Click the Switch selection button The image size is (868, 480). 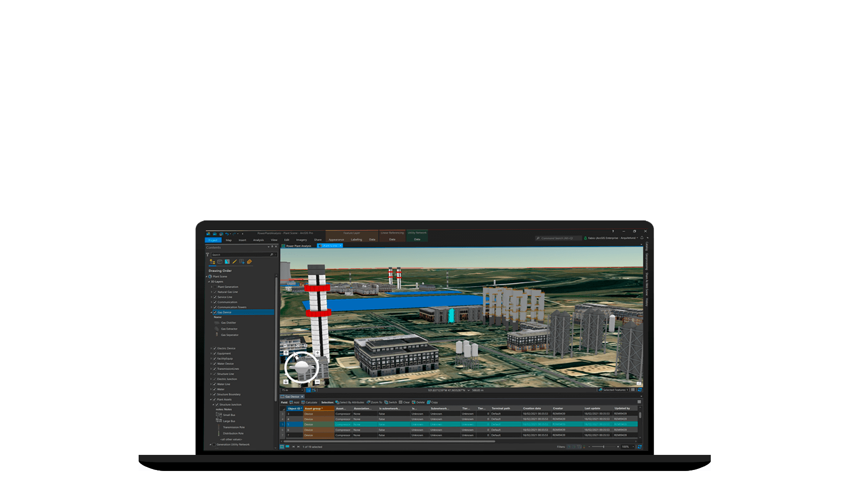[390, 402]
